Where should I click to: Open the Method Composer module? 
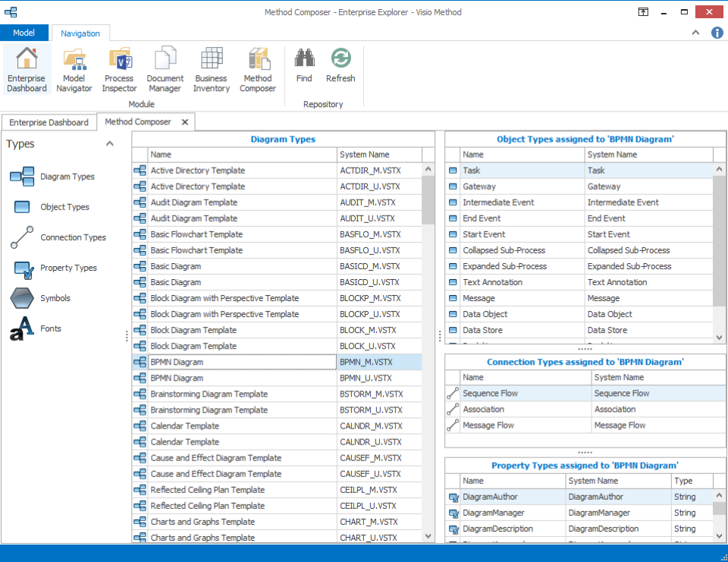tap(258, 68)
